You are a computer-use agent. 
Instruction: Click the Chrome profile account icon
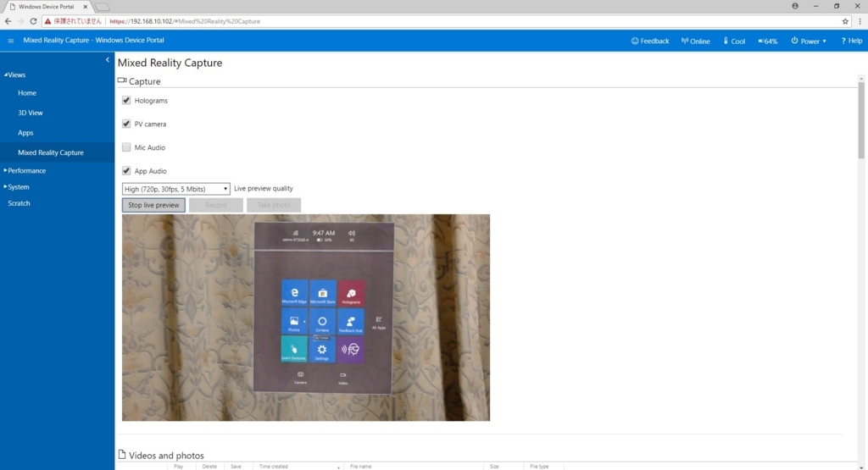795,6
